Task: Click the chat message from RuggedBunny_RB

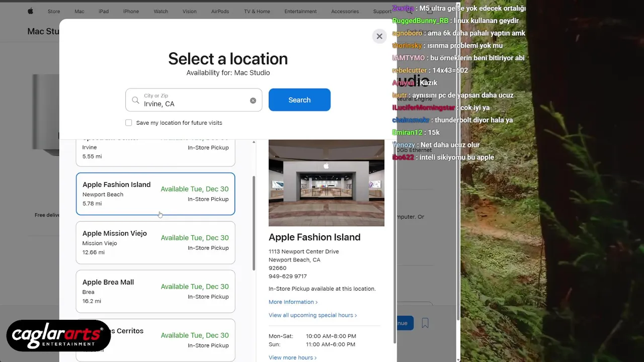Action: (455, 21)
